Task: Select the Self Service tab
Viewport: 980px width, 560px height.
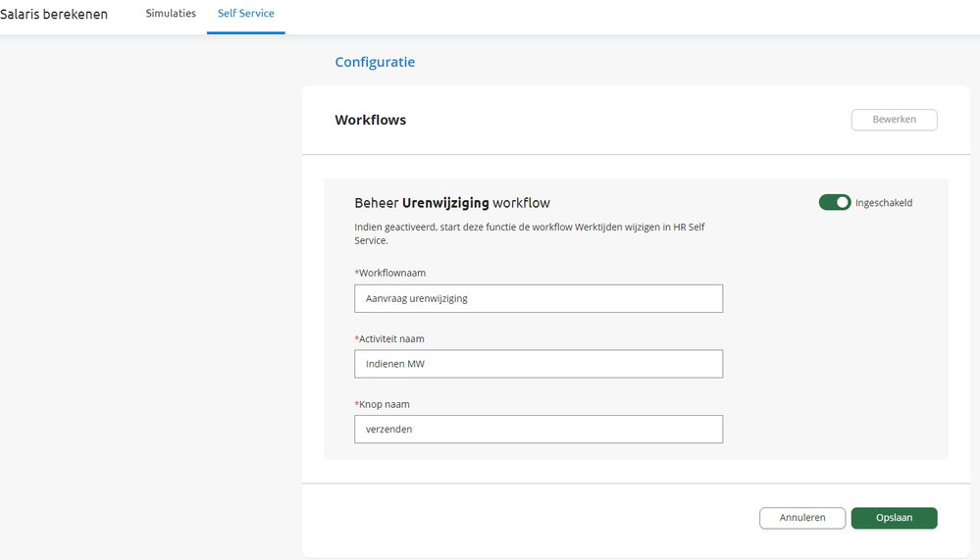Action: click(245, 14)
